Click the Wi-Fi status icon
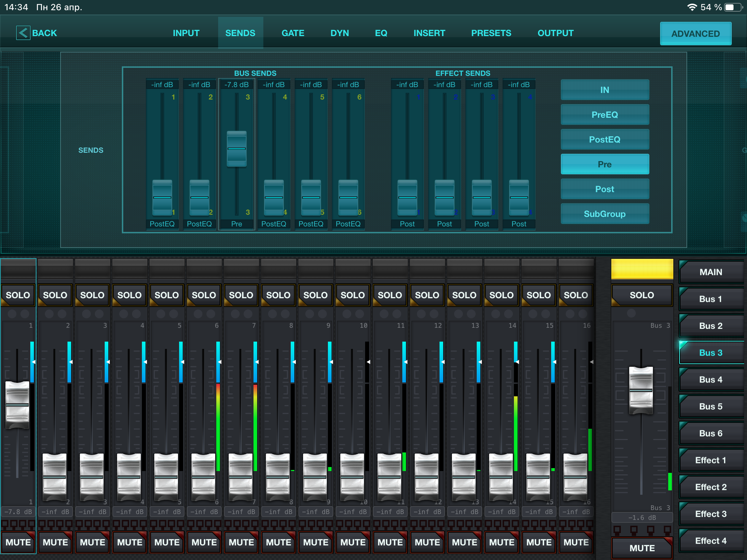 point(692,7)
